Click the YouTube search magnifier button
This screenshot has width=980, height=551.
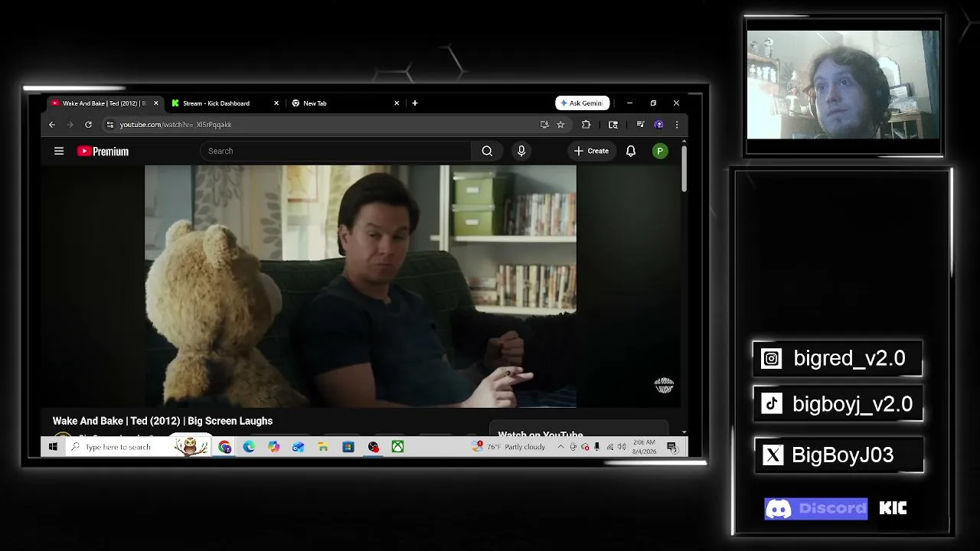click(x=487, y=151)
